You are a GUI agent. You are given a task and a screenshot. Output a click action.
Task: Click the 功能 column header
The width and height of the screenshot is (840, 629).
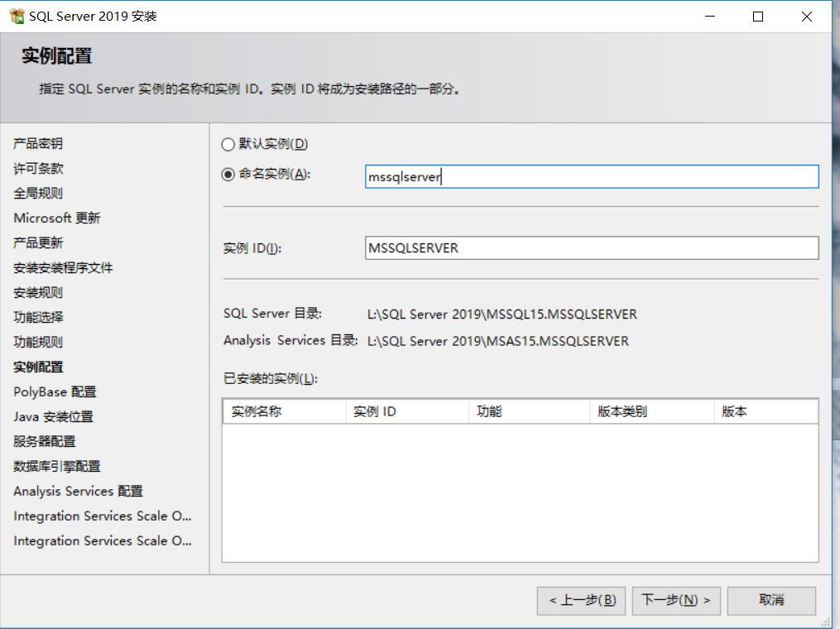(530, 411)
